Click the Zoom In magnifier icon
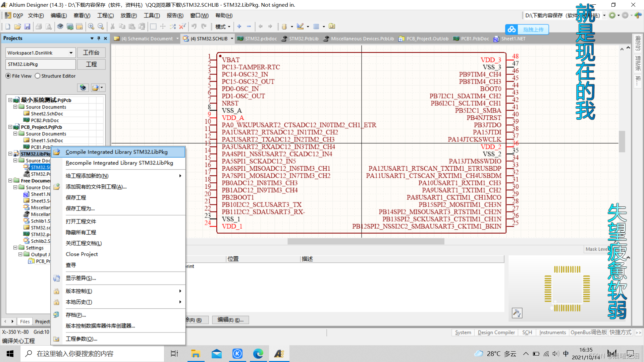The height and width of the screenshot is (362, 644). (x=91, y=26)
